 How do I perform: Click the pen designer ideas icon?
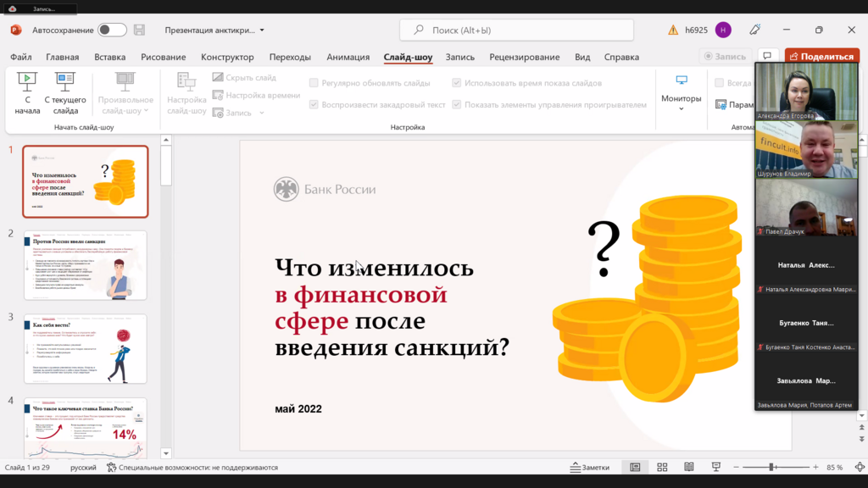(755, 30)
